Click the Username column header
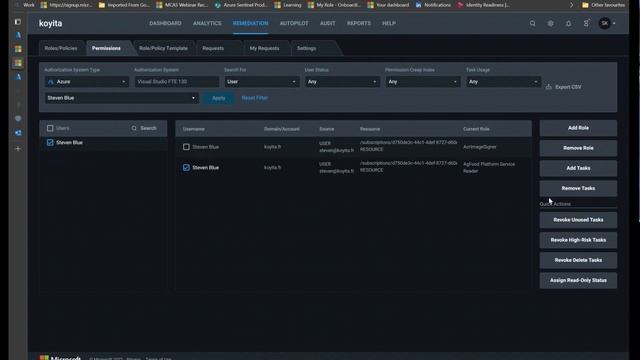Viewport: 640px width, 360px height. click(x=193, y=129)
